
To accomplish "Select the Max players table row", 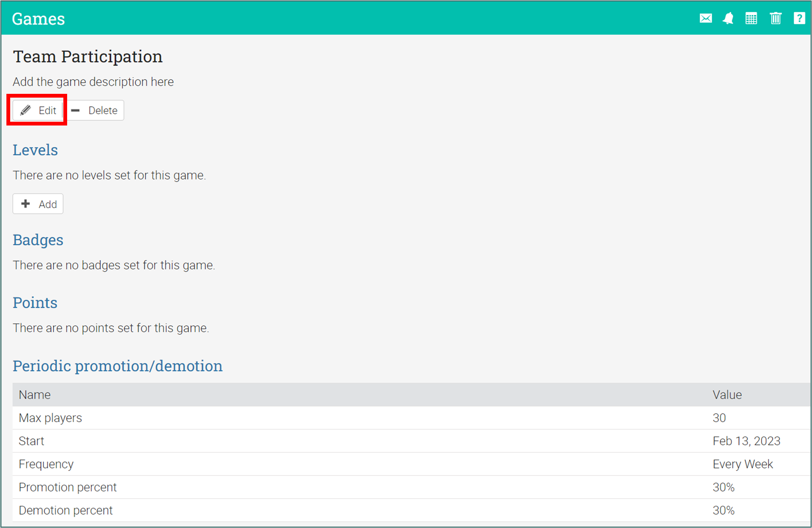I will pos(50,418).
